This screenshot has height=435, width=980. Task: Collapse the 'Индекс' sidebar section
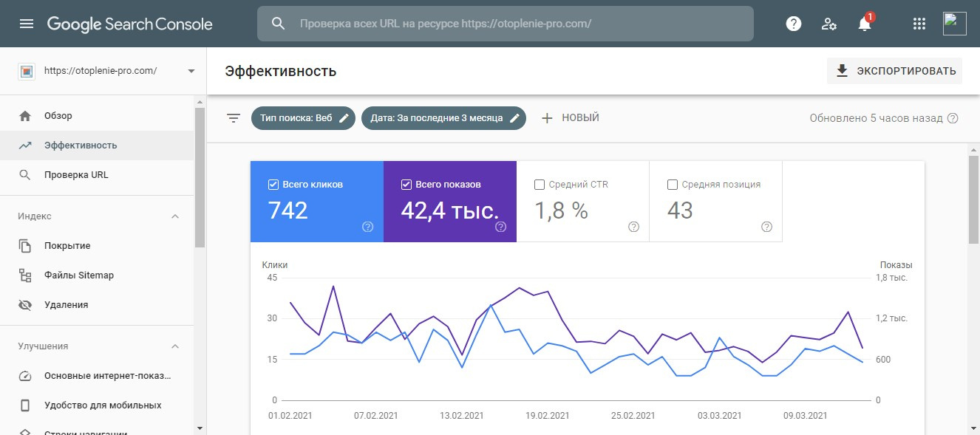175,216
